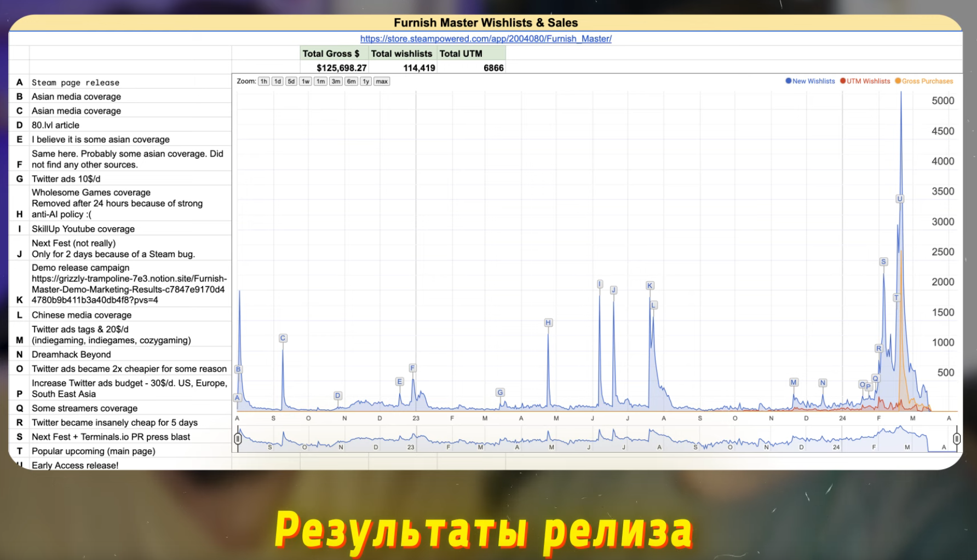The width and height of the screenshot is (977, 560).
Task: Click the 'I believe it is some asian coverage' cell
Action: tap(130, 139)
